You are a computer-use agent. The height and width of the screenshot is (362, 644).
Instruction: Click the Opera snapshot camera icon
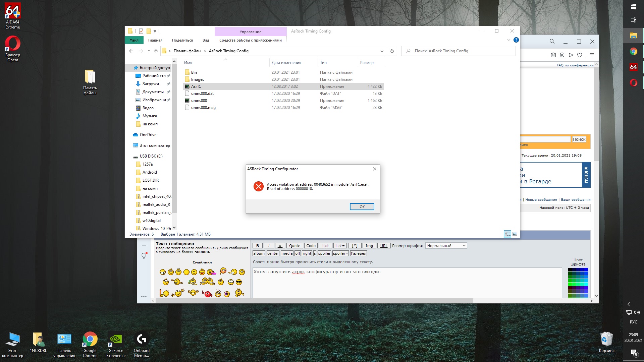(553, 55)
